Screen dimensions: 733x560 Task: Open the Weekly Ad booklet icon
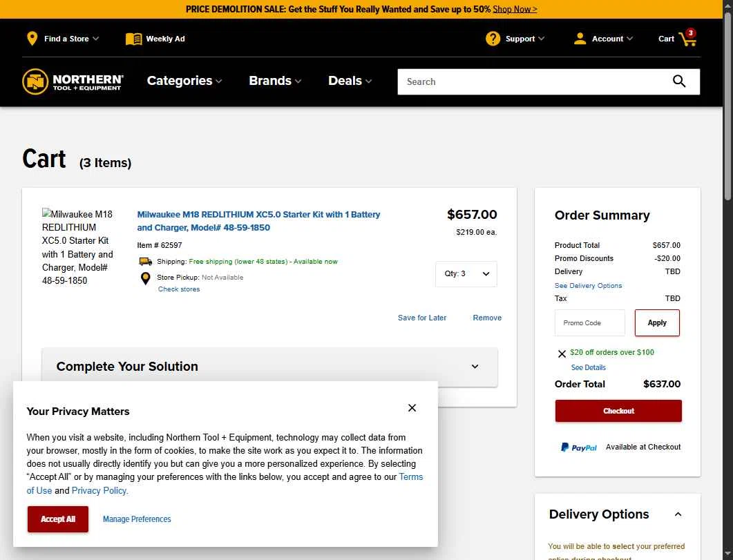[134, 39]
